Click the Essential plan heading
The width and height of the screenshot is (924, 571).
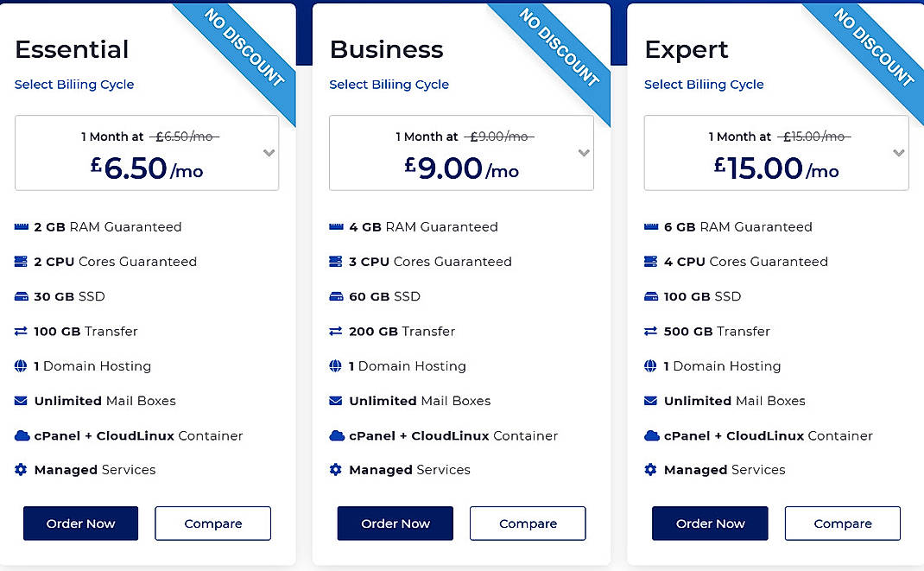point(72,50)
